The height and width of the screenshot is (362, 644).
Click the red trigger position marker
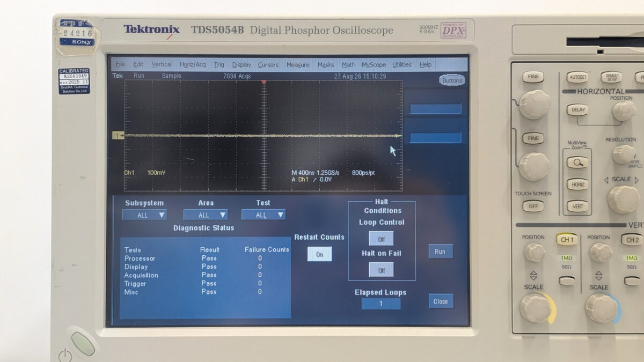264,82
